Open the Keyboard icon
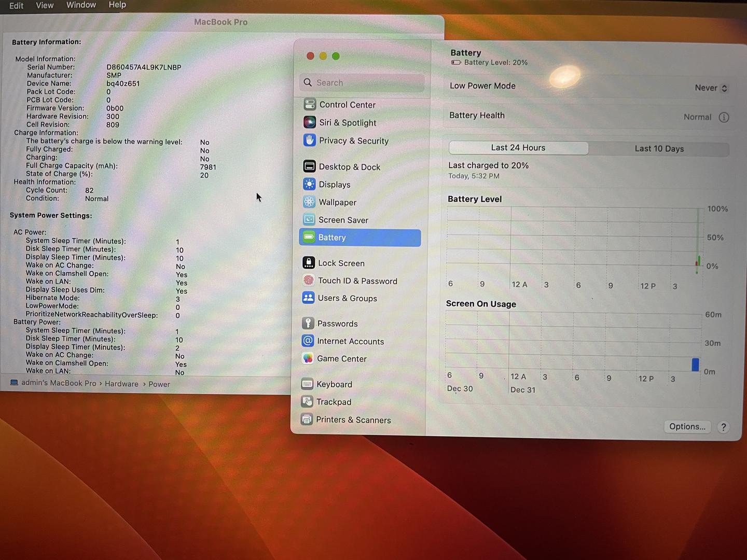The image size is (747, 560). coord(307,384)
